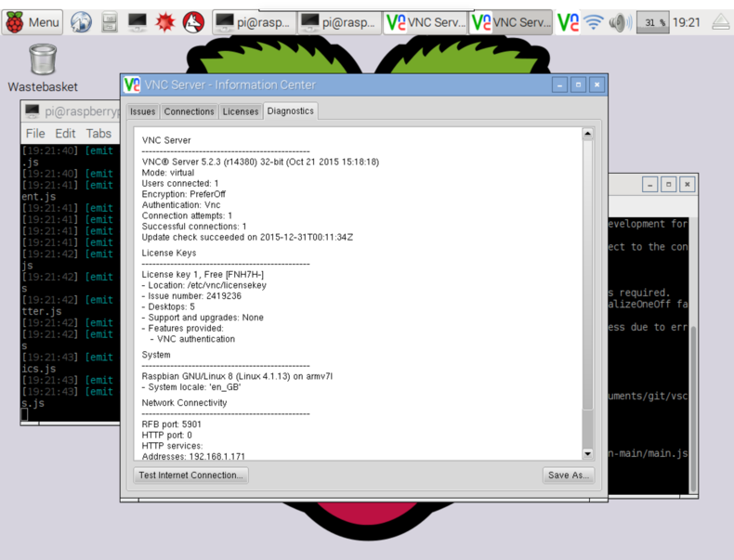Click VNC logo icon in Information Center title bar

pyautogui.click(x=132, y=85)
